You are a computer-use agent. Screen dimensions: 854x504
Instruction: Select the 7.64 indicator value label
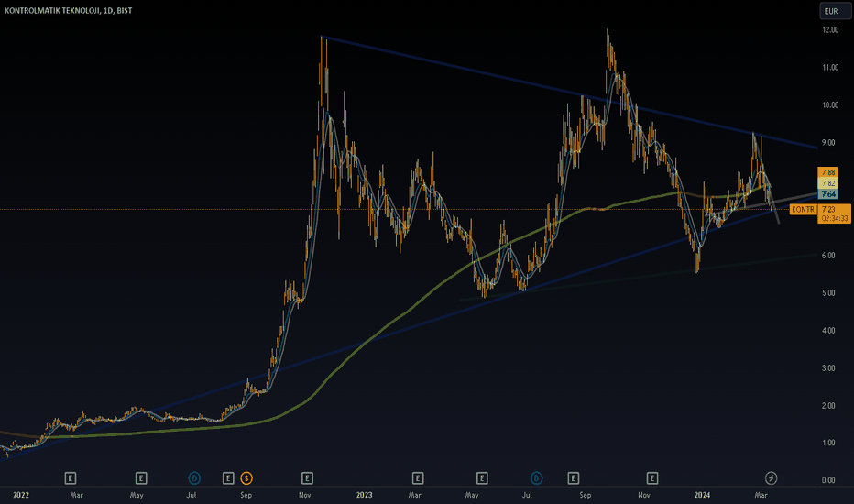click(x=828, y=194)
